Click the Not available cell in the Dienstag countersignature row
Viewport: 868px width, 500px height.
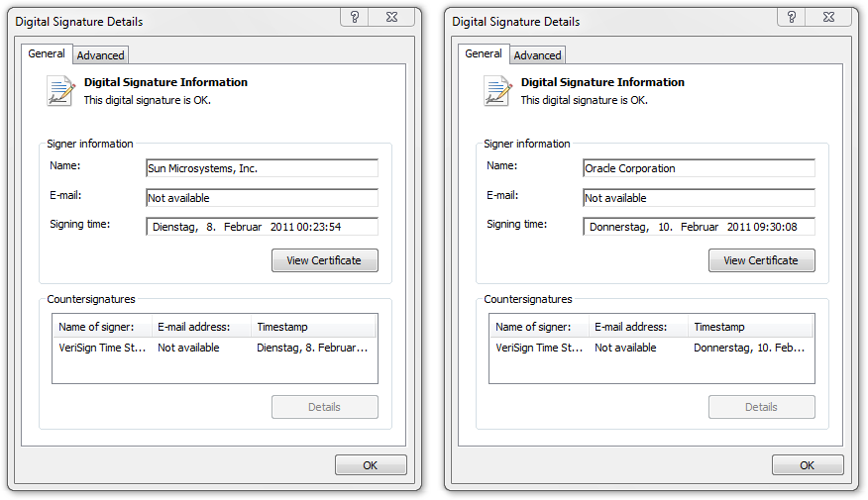pyautogui.click(x=189, y=348)
